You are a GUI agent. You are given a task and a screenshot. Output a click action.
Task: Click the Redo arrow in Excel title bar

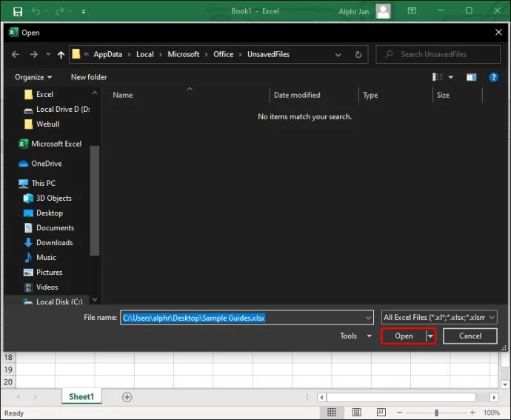click(x=60, y=11)
